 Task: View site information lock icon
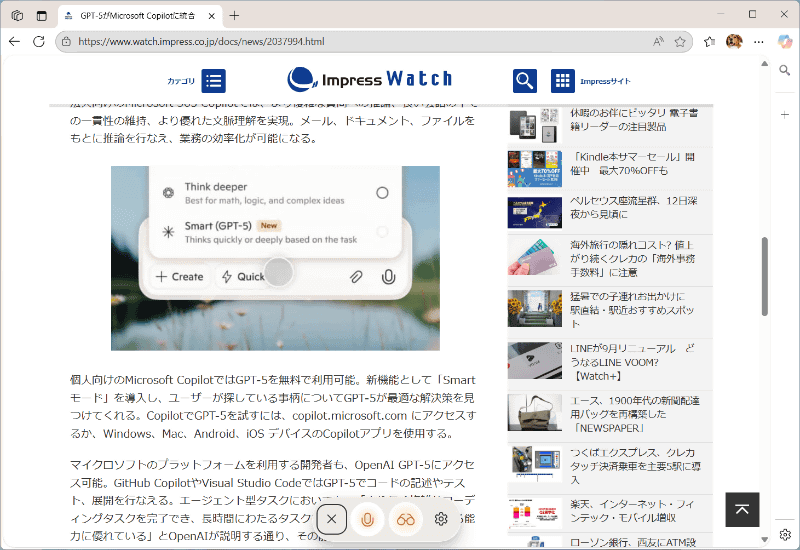point(66,41)
